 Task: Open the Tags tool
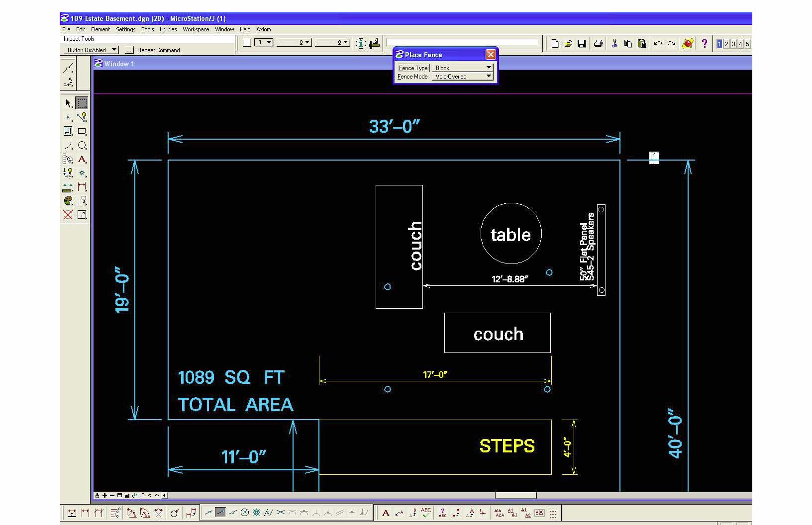(x=68, y=159)
